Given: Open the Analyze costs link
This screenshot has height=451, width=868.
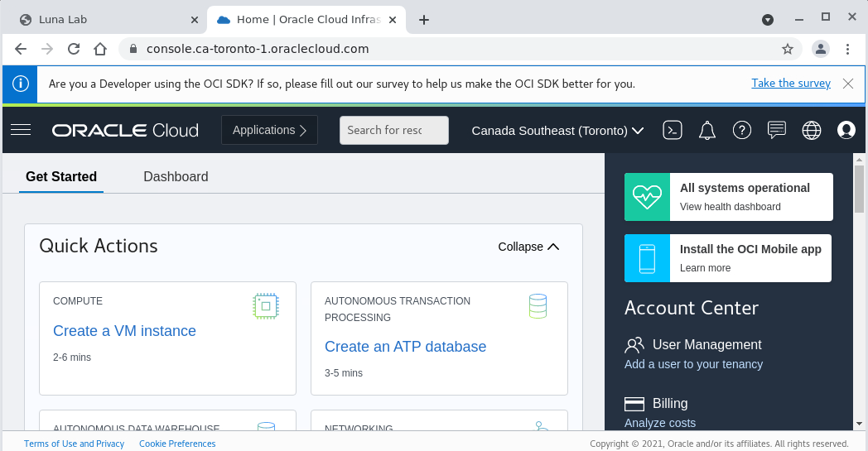Looking at the screenshot, I should (660, 423).
